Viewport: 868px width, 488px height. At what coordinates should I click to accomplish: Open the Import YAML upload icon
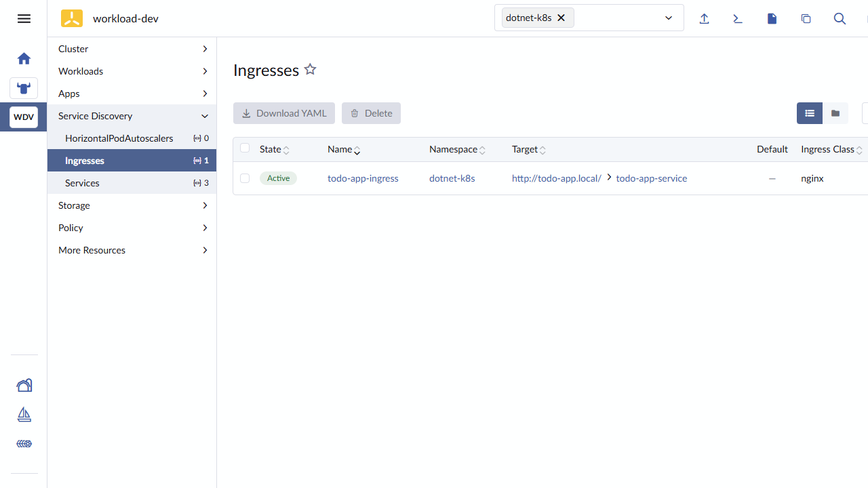coord(704,18)
